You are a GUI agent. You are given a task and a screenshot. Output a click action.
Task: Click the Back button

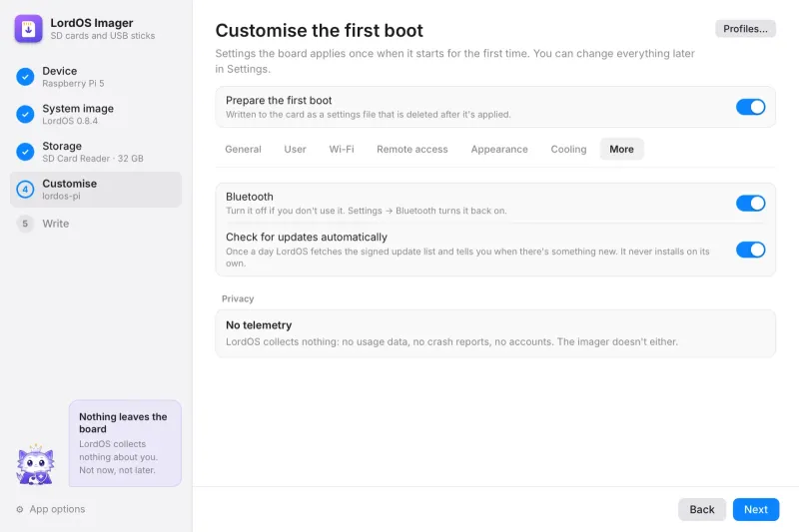point(702,509)
